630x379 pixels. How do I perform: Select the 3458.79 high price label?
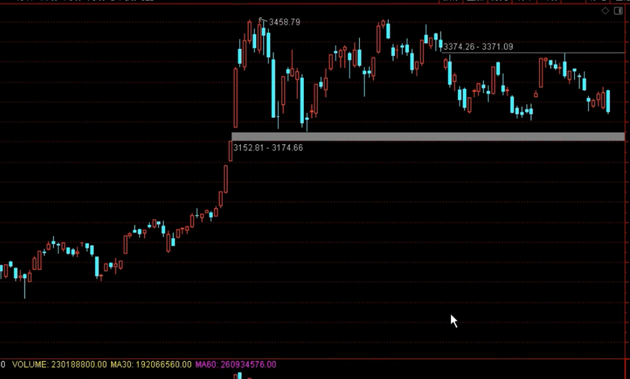284,22
